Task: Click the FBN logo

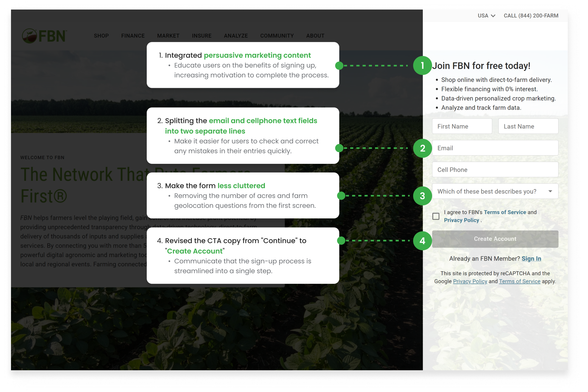Action: pos(44,36)
